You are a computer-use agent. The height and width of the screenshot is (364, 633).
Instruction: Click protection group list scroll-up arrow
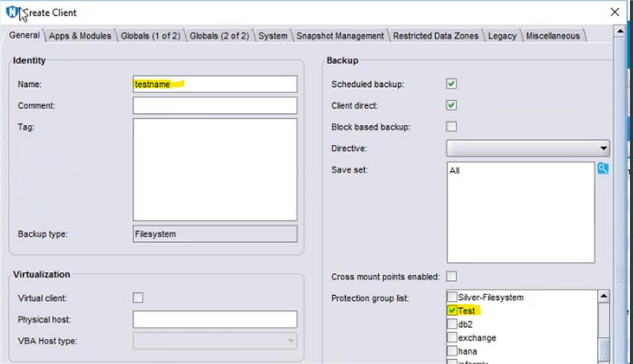[x=604, y=297]
